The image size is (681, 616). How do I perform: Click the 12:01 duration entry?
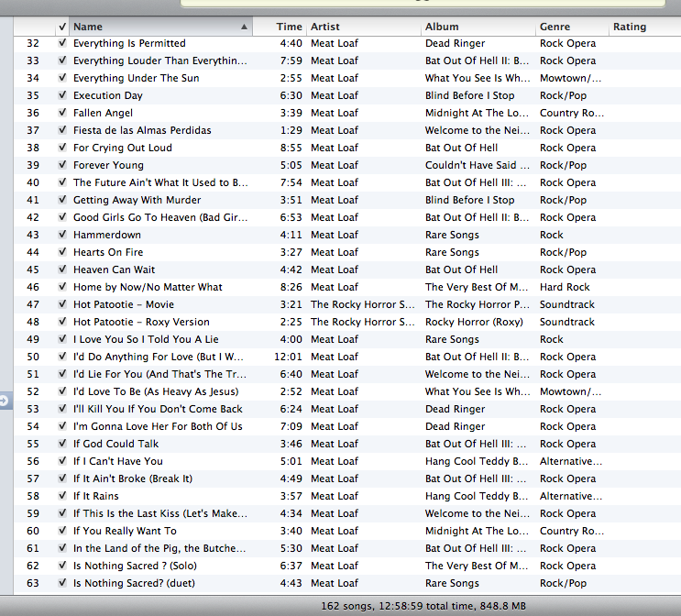click(x=287, y=357)
